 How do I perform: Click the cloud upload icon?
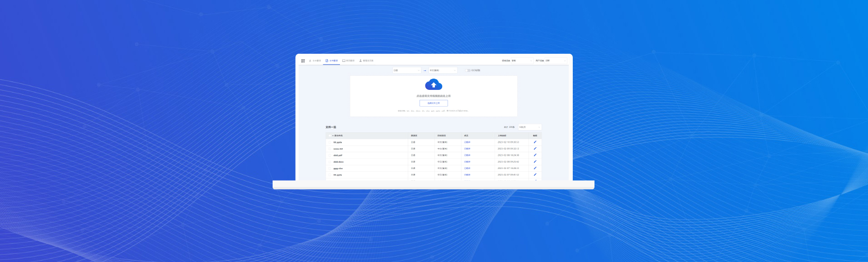[x=434, y=84]
